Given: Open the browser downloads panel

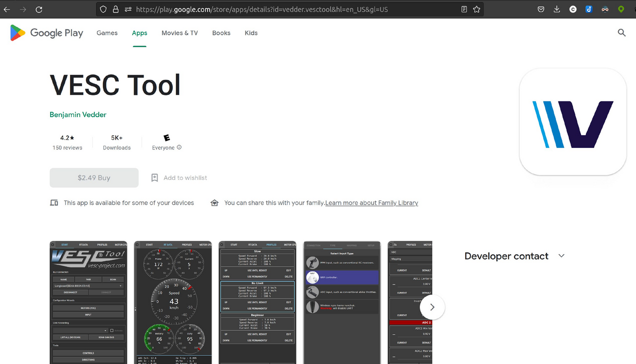Looking at the screenshot, I should [557, 9].
